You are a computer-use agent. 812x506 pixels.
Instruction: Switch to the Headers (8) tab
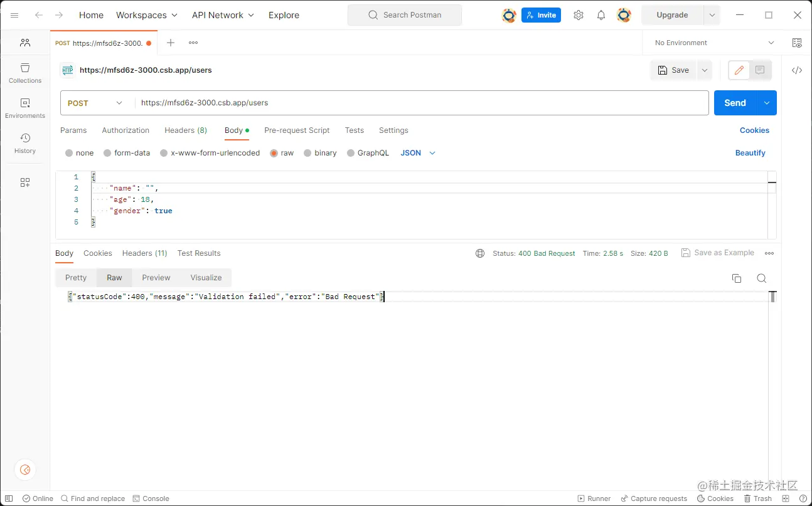(x=186, y=130)
